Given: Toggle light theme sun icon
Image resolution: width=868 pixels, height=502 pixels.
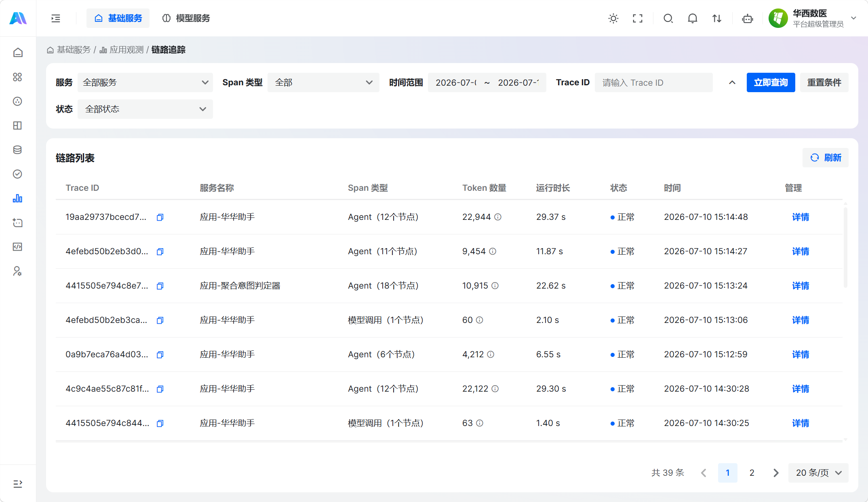Looking at the screenshot, I should (613, 18).
